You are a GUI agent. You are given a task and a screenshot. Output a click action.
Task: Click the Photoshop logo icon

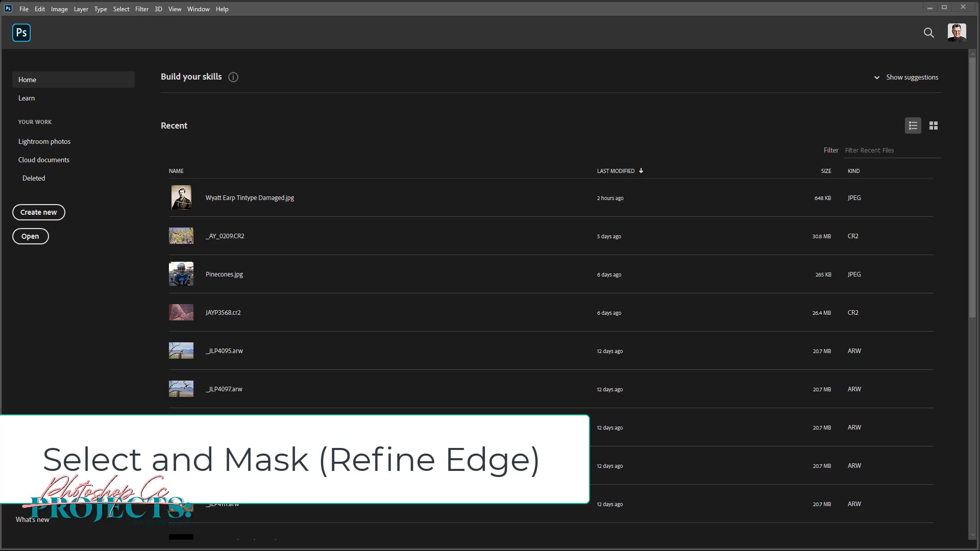point(21,32)
